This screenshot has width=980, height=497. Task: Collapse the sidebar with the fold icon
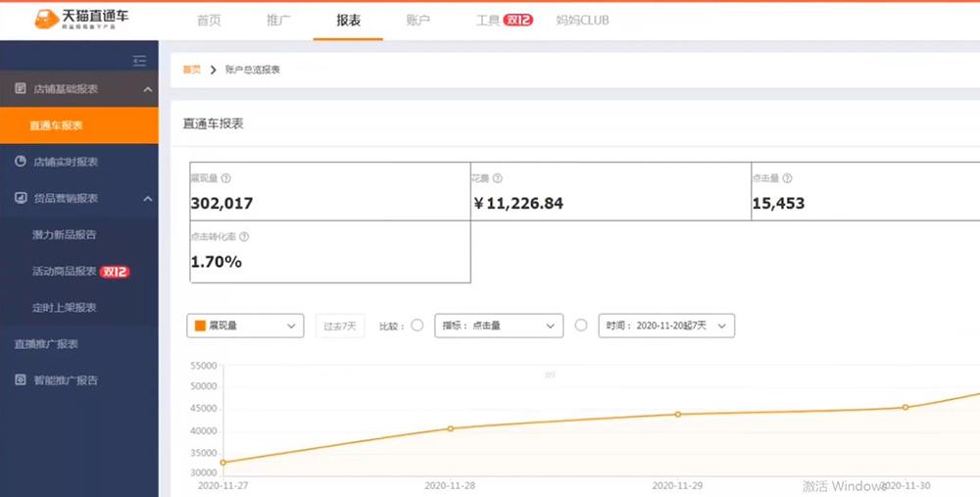pyautogui.click(x=139, y=61)
